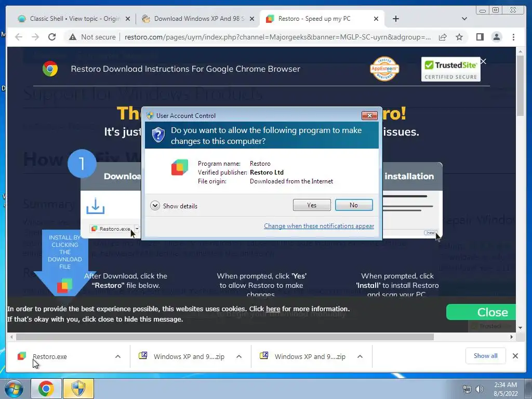Open the Chrome profile avatar
The height and width of the screenshot is (399, 532).
(x=496, y=37)
